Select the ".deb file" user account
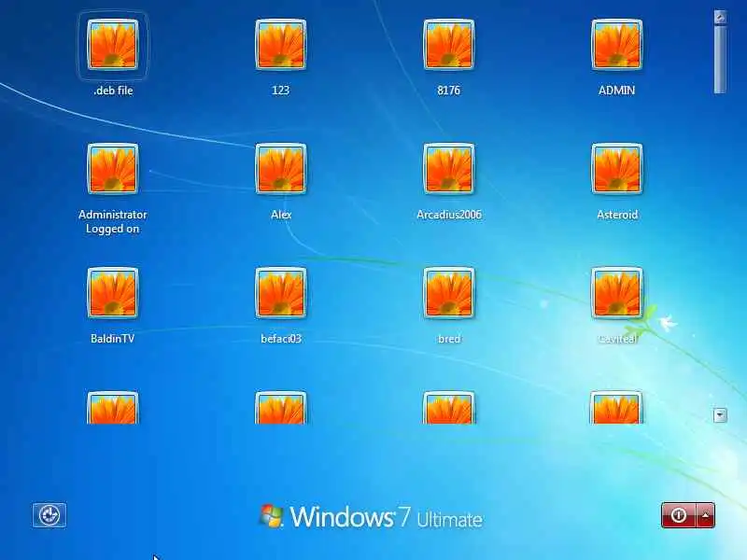 (113, 45)
